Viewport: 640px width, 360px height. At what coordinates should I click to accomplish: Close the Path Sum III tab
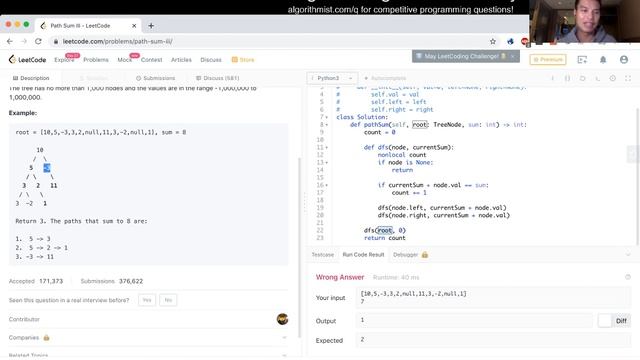click(x=134, y=26)
